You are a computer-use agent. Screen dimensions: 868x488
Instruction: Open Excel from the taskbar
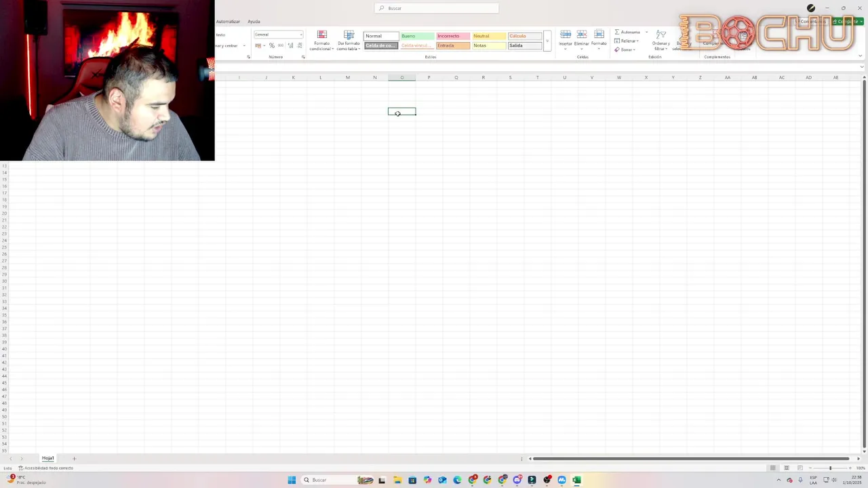point(576,480)
